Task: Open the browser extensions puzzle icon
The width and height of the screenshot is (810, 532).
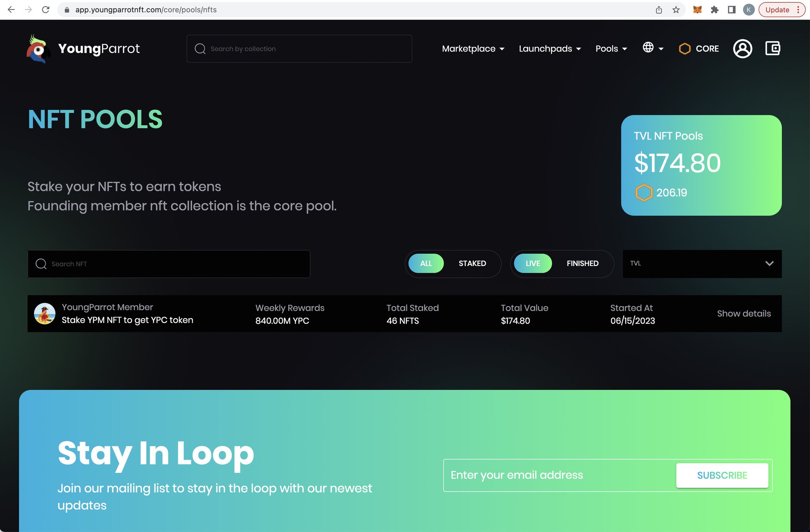Action: [x=714, y=10]
